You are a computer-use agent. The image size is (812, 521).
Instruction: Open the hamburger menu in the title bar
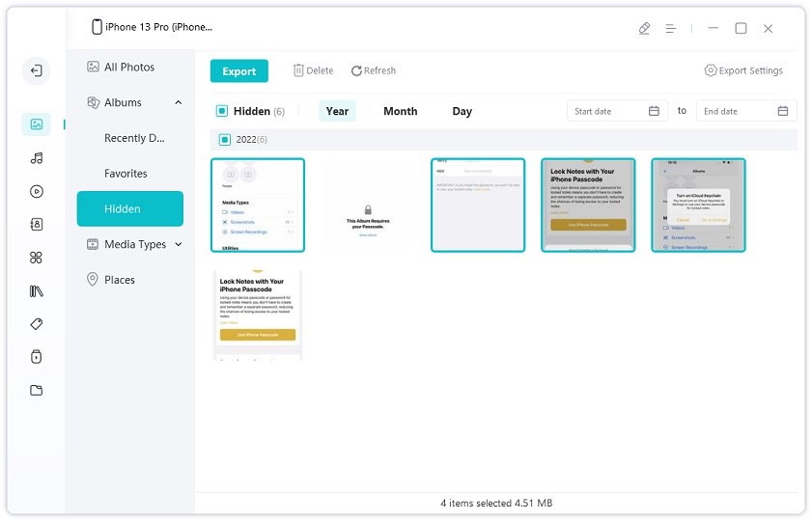coord(671,28)
